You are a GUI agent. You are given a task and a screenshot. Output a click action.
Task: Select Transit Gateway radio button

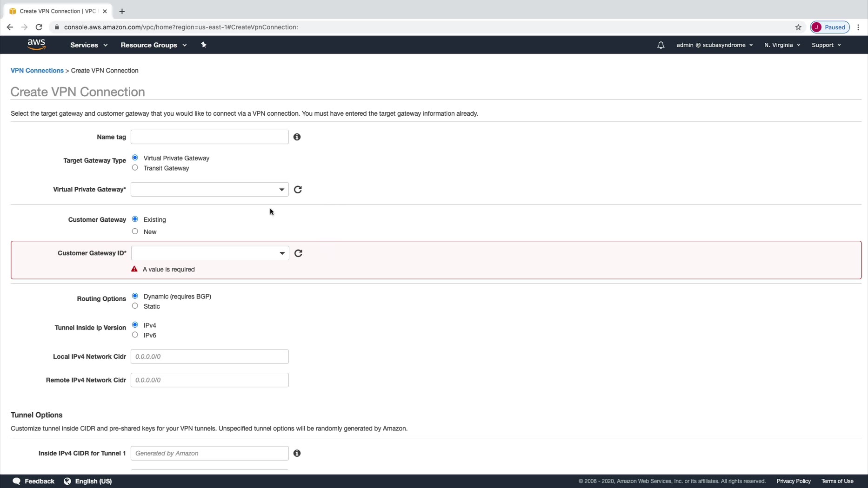pos(135,168)
